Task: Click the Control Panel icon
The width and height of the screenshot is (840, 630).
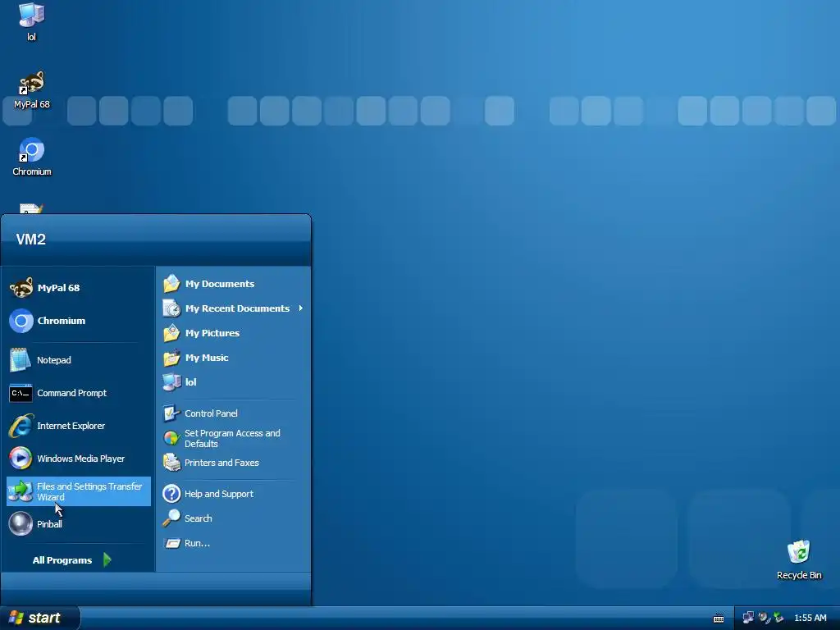Action: point(171,413)
